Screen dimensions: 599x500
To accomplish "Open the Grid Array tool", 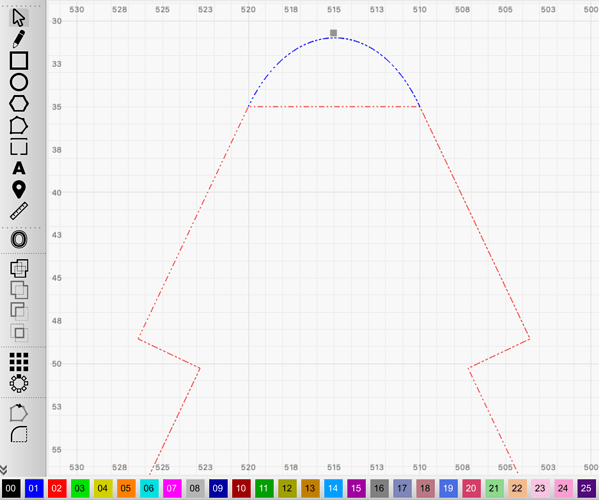I will (19, 362).
